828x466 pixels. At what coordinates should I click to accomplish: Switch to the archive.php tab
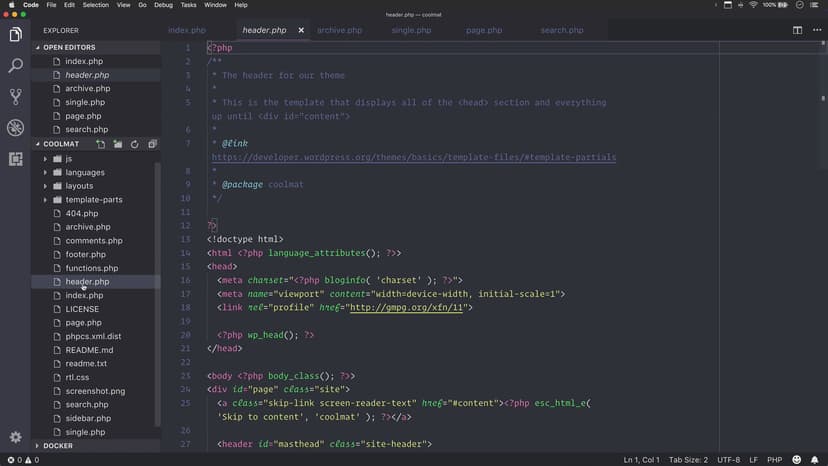[339, 30]
